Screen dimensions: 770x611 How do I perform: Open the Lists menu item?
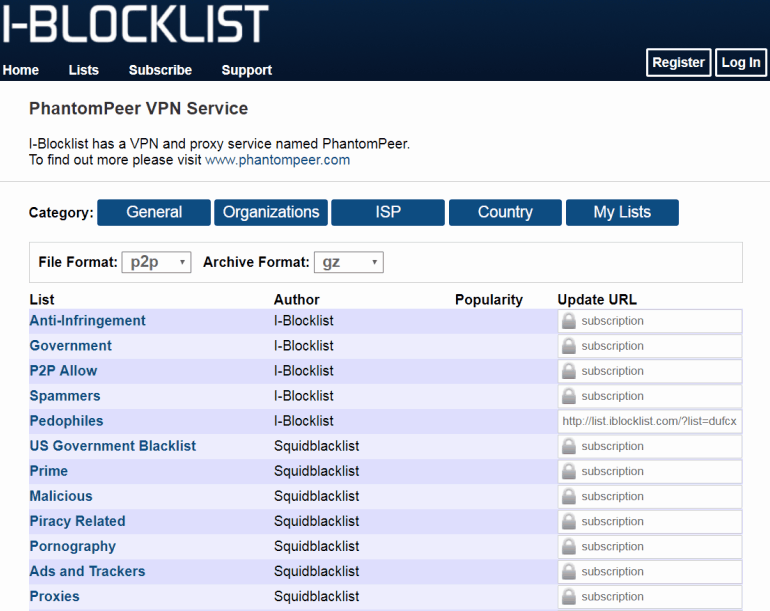click(83, 70)
